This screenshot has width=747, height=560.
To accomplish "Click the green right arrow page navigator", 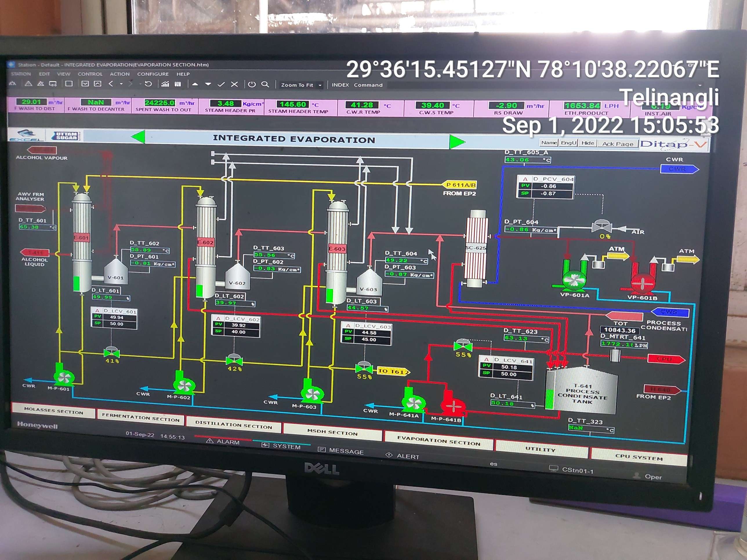I will (x=458, y=142).
